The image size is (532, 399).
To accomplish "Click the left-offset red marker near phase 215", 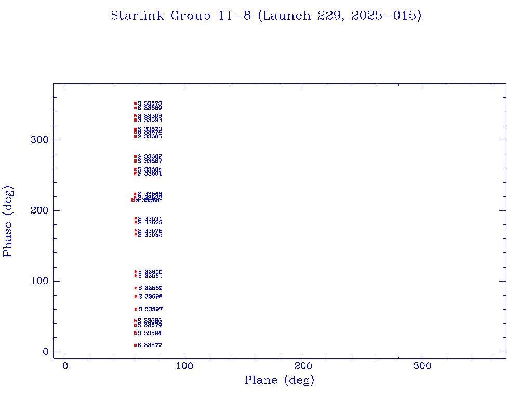I will [x=133, y=200].
